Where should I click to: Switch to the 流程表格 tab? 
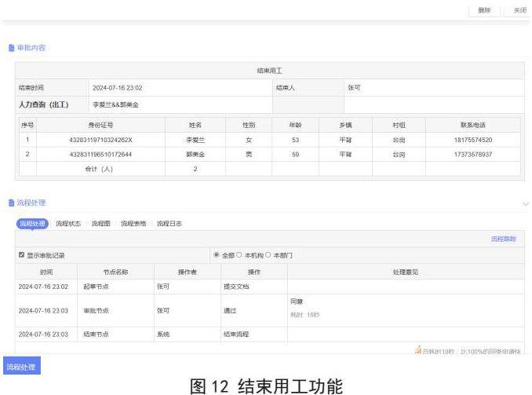point(133,224)
